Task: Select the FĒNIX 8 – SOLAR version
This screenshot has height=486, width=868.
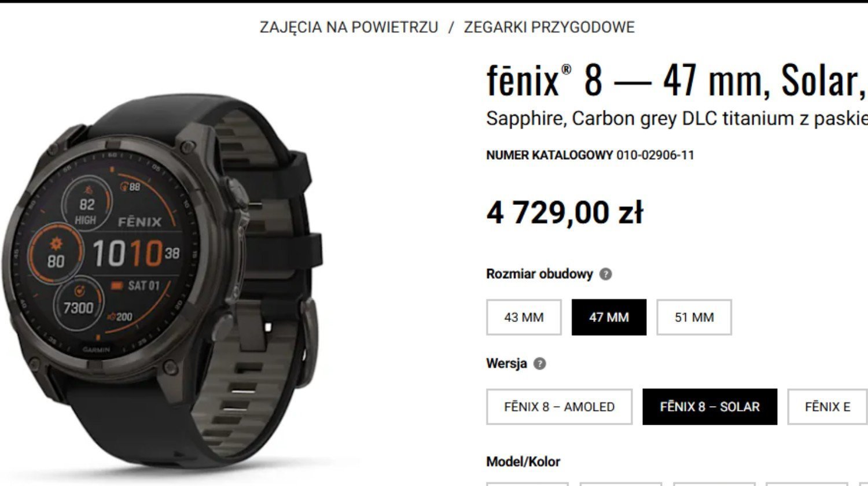Action: [x=709, y=407]
